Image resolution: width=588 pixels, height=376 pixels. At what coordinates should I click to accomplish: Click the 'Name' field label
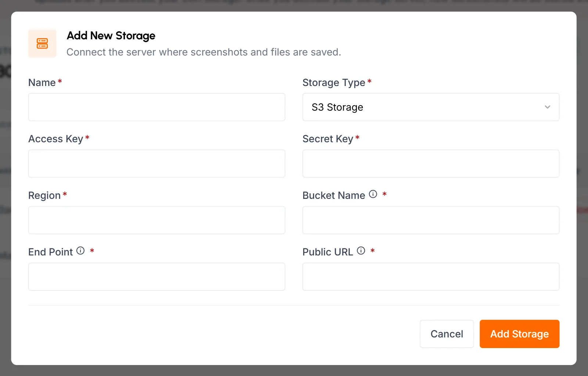(42, 83)
